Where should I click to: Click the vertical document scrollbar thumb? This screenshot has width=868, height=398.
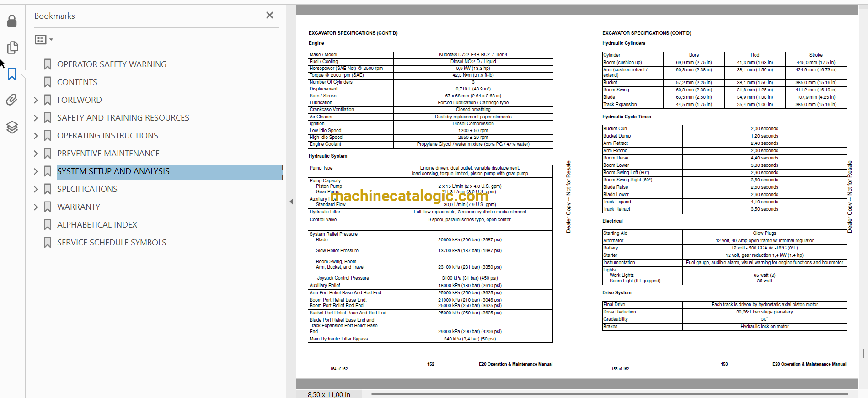[863, 353]
